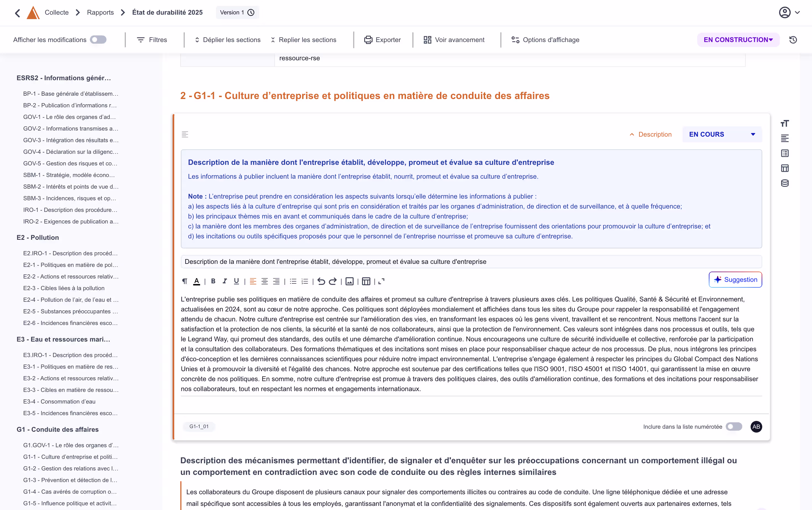Click the database icon in right sidebar

(x=785, y=183)
